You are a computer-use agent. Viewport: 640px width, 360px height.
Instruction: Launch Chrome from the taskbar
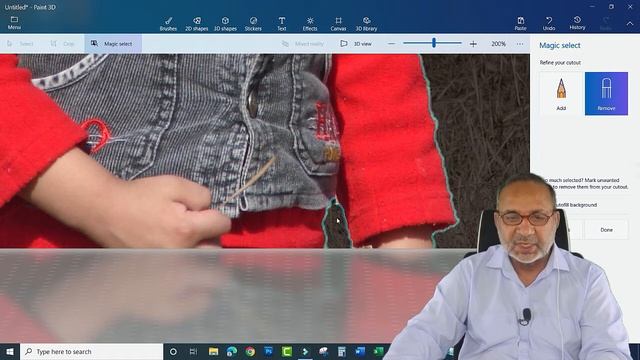[250, 351]
